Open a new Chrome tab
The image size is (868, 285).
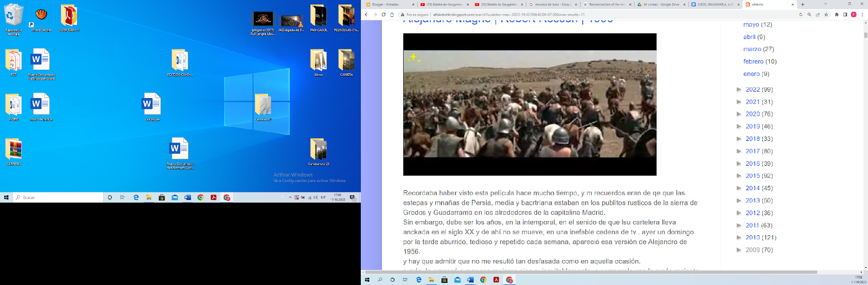[803, 4]
